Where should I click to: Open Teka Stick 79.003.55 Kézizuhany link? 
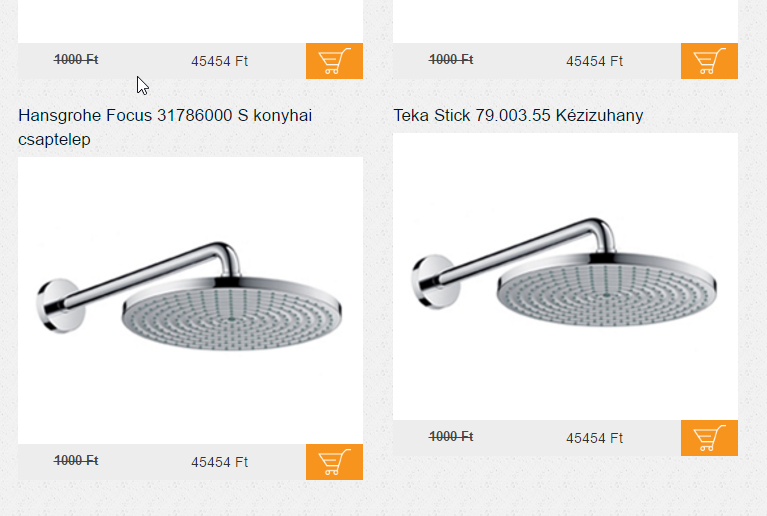(518, 115)
